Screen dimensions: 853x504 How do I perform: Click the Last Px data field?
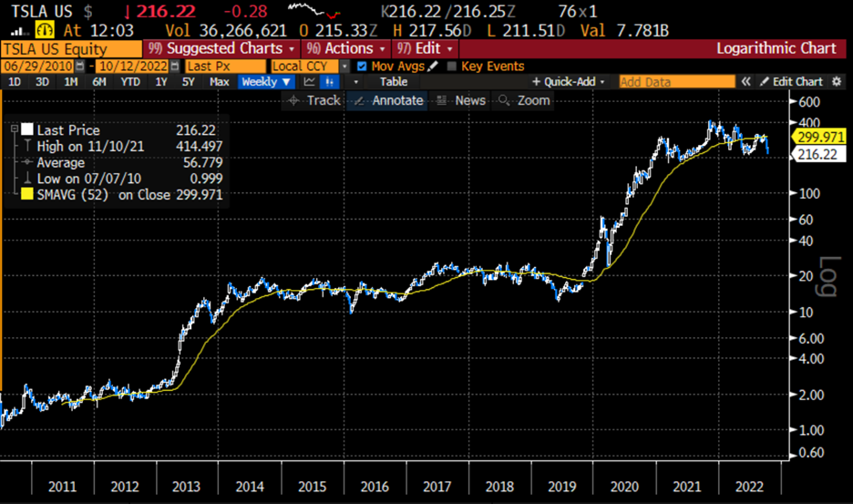[225, 67]
